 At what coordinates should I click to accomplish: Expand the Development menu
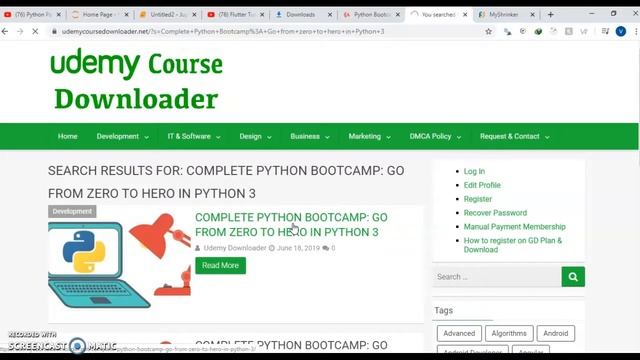[x=122, y=136]
